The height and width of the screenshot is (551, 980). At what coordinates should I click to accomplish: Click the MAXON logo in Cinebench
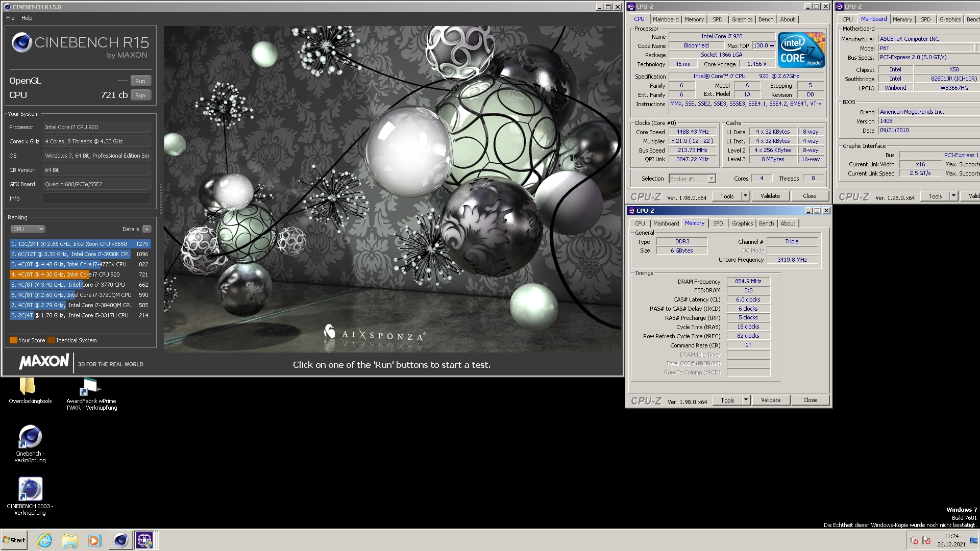44,362
